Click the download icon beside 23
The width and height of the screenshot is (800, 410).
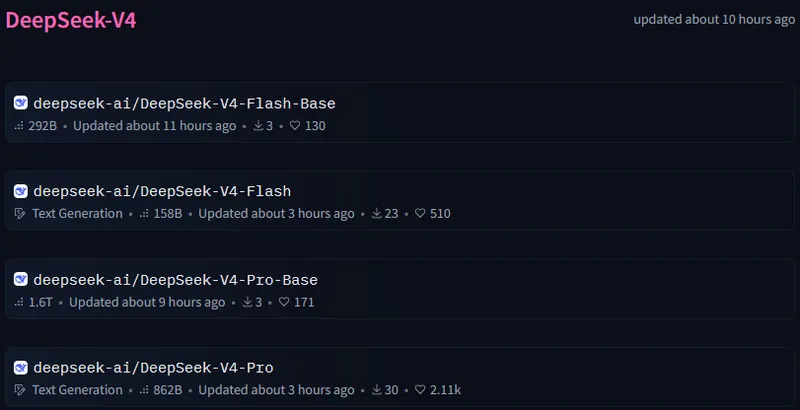tap(377, 214)
